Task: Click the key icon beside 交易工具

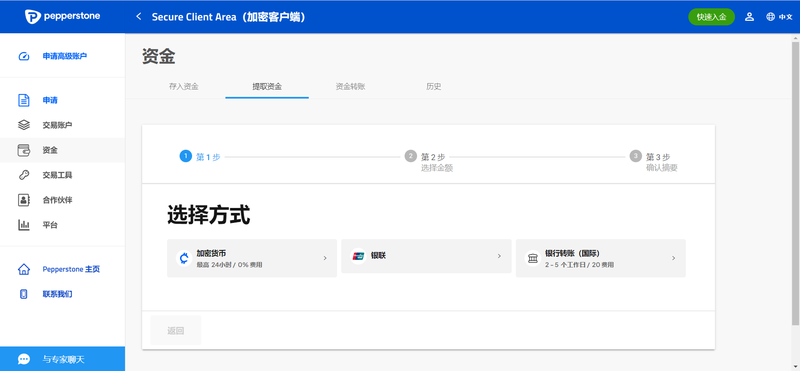Action: (x=24, y=175)
